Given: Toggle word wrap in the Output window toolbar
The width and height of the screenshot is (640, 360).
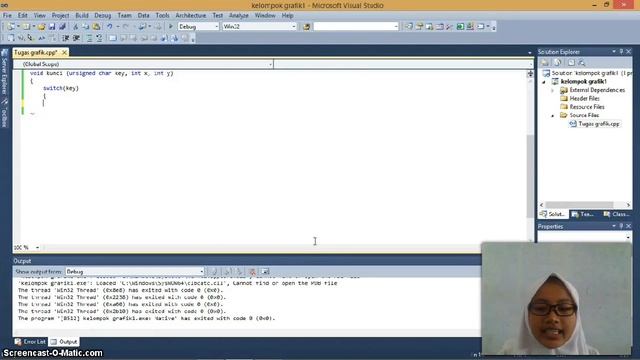Looking at the screenshot, I should tap(265, 271).
